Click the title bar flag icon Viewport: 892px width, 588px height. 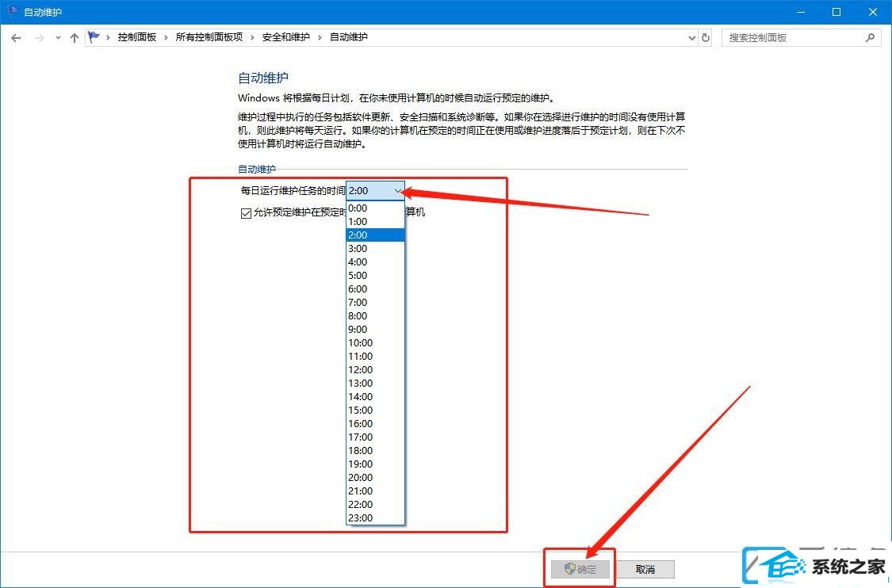(13, 11)
